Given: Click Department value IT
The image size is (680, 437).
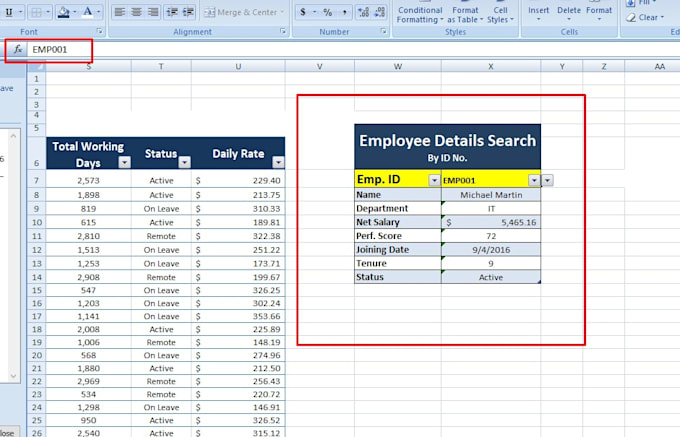Looking at the screenshot, I should (x=491, y=209).
